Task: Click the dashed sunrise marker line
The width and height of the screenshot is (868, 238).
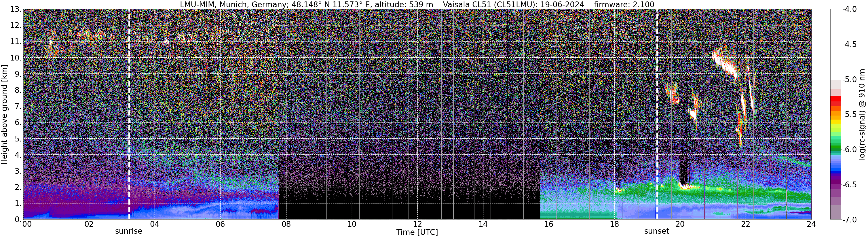Action: (129, 114)
